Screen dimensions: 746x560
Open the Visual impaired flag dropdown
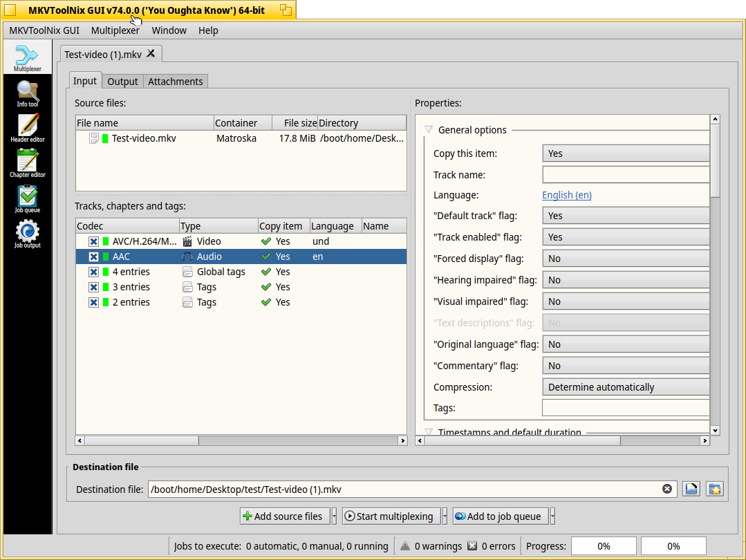[x=626, y=301]
